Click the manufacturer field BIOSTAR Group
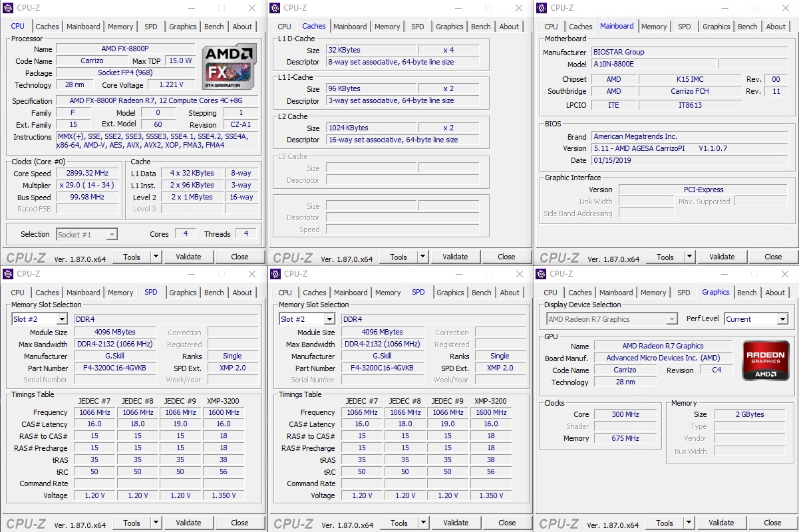Viewport: 799px width, 532px height. (691, 52)
